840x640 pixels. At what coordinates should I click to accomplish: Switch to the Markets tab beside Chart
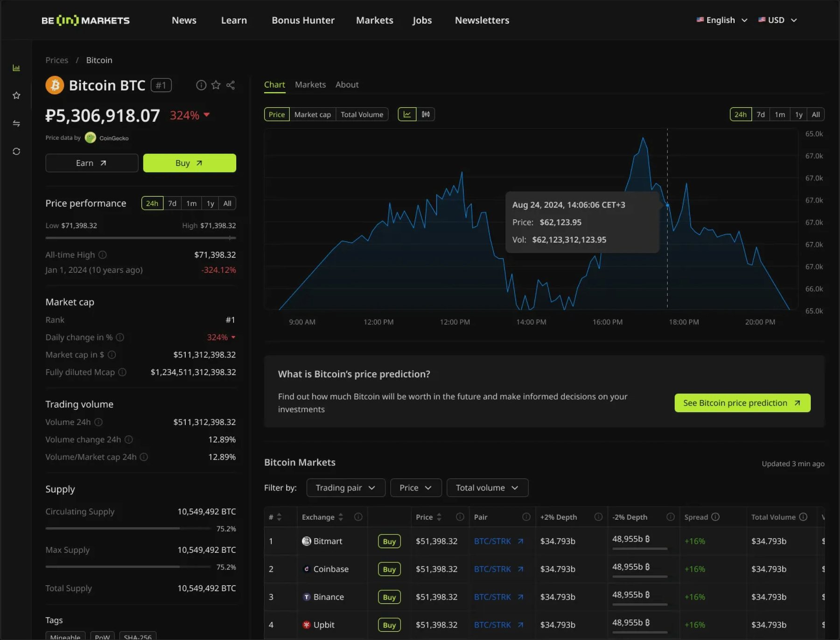point(310,84)
